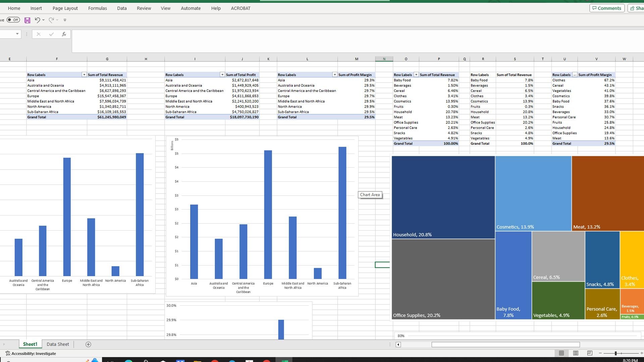
Task: Click the Redo arrow icon
Action: [x=51, y=20]
